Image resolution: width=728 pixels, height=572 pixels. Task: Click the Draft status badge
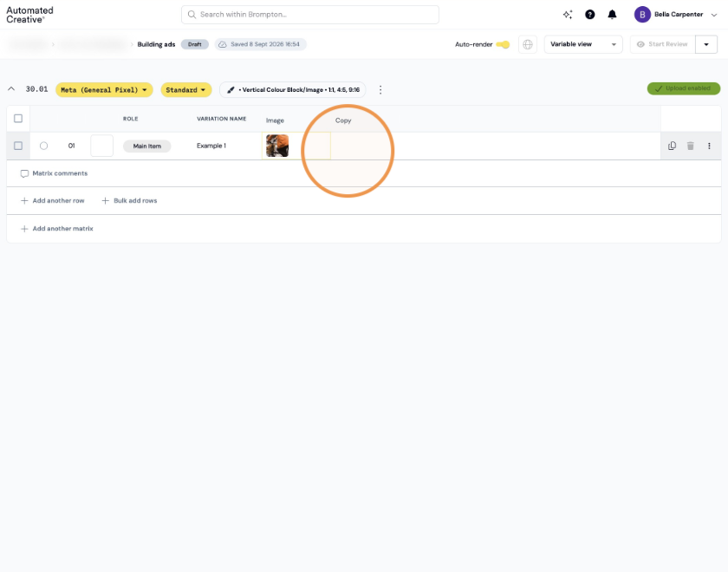pos(194,44)
